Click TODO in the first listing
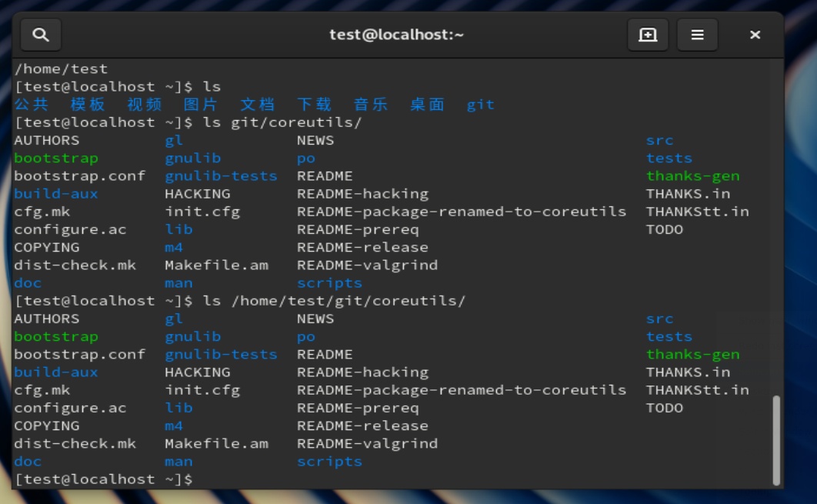This screenshot has height=504, width=817. (x=665, y=230)
